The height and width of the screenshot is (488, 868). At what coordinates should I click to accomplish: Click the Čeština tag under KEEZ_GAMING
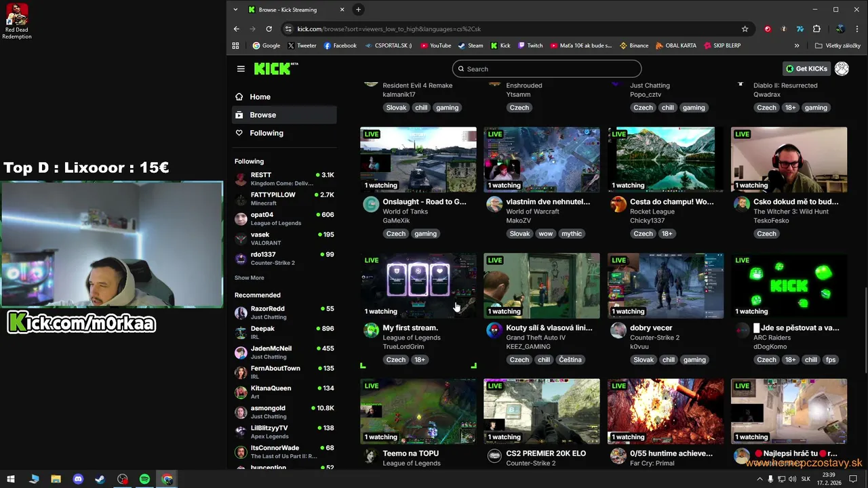(x=570, y=360)
